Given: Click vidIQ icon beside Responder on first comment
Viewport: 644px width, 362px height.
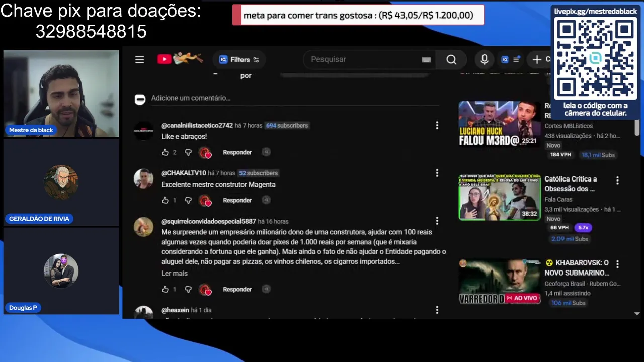Looking at the screenshot, I should (266, 152).
